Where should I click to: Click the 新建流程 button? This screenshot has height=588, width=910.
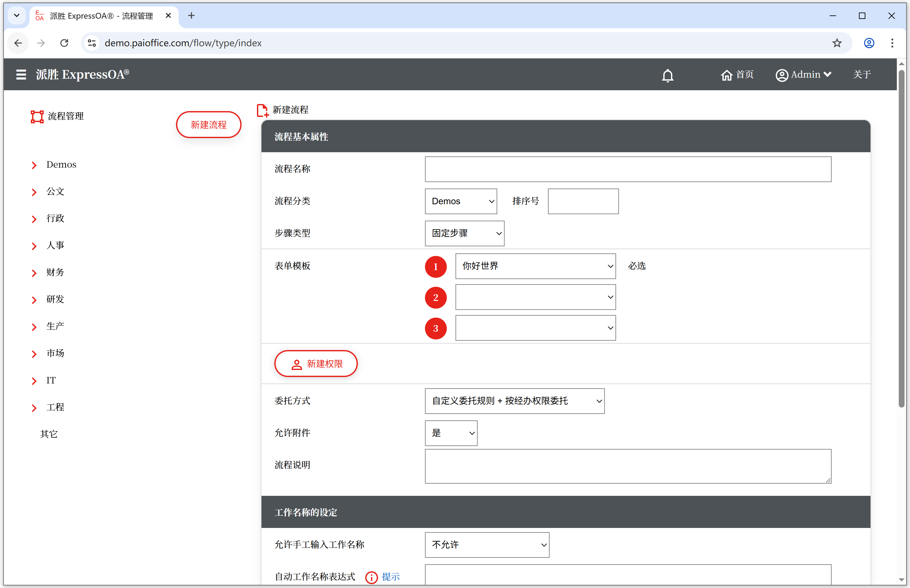click(208, 125)
